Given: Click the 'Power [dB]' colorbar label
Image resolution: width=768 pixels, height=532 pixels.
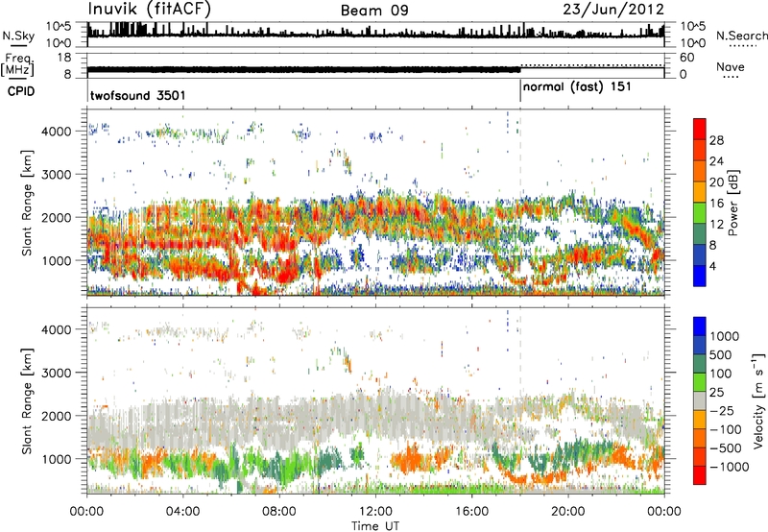Looking at the screenshot, I should coord(732,203).
